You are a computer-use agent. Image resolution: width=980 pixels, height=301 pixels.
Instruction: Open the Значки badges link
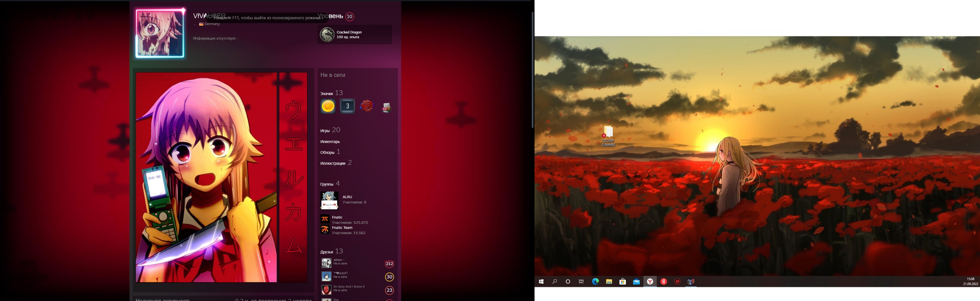click(x=327, y=94)
